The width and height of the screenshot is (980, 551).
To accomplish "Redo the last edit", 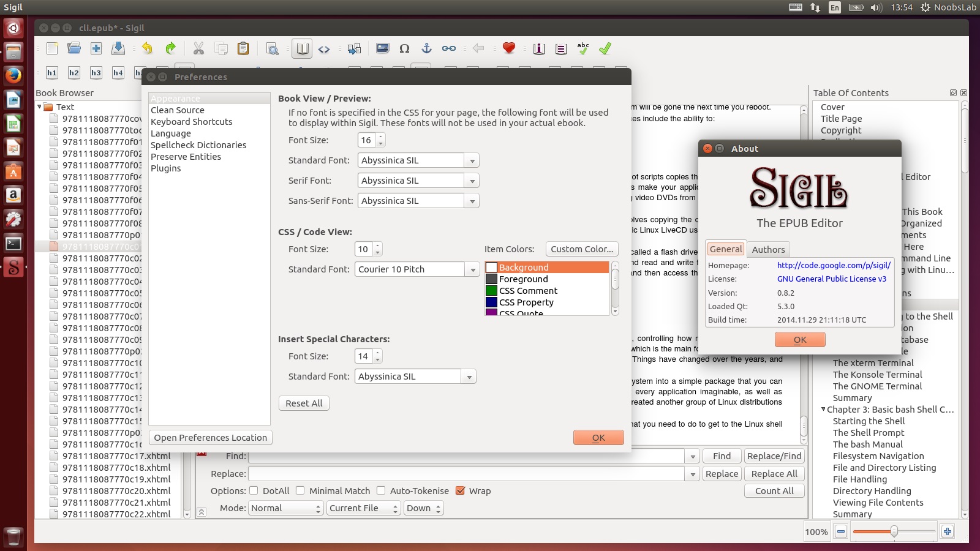I will [x=170, y=48].
